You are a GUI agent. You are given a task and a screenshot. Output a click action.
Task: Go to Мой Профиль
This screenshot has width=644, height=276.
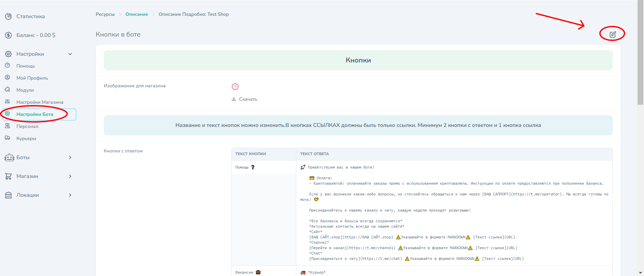pos(32,78)
